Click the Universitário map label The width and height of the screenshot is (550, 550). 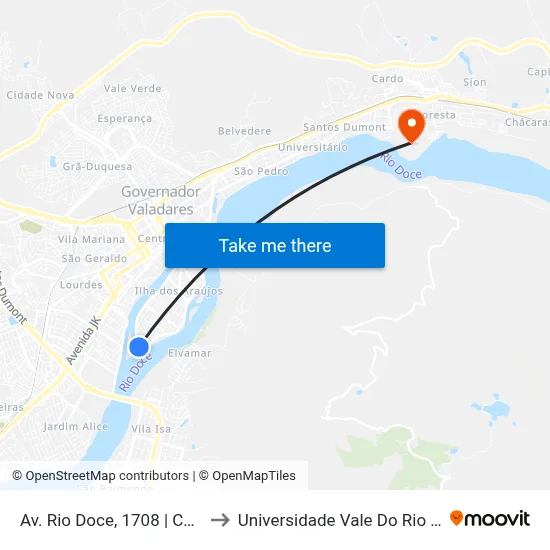pos(313,147)
